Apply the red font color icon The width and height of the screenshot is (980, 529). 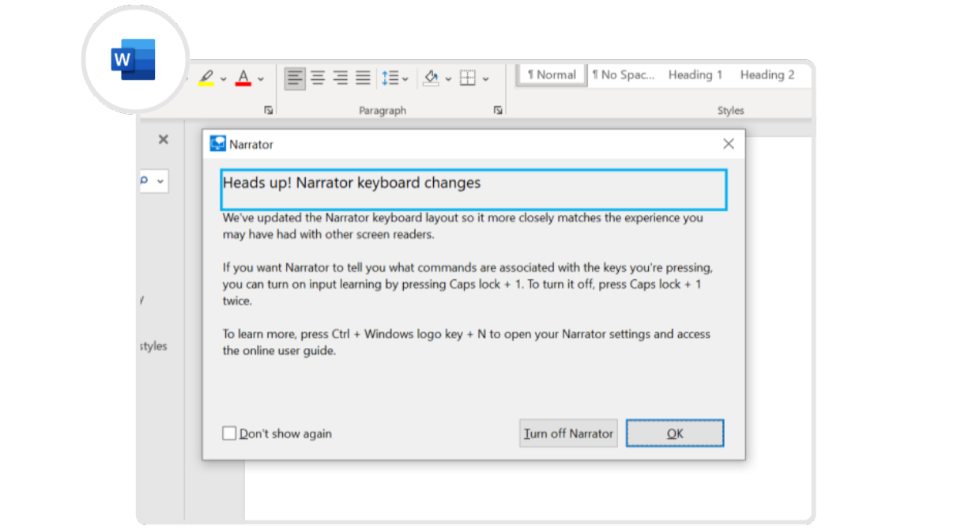pyautogui.click(x=243, y=77)
